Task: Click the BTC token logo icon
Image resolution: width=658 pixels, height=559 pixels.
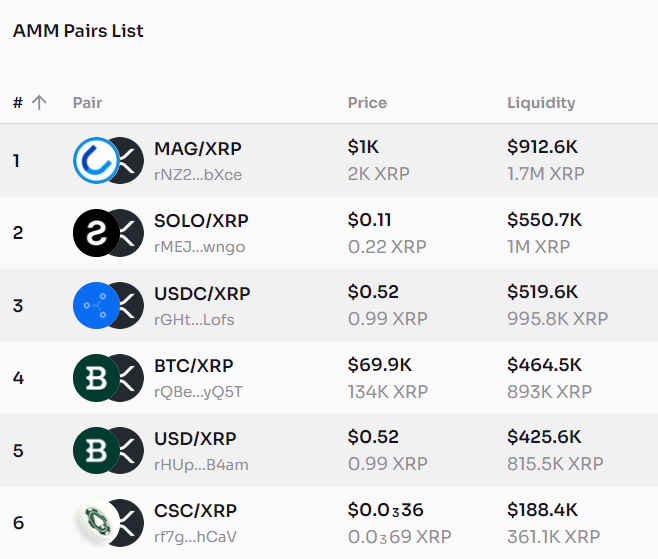Action: [x=96, y=378]
